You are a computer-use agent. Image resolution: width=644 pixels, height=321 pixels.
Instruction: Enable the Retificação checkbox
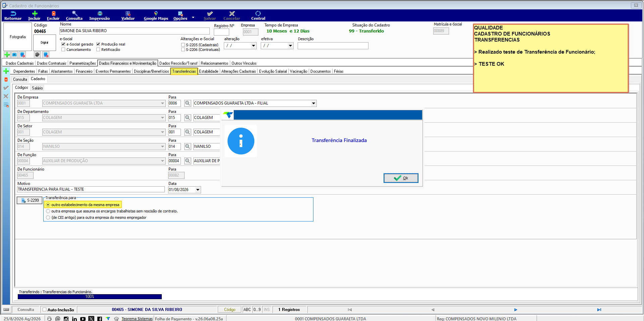click(98, 50)
